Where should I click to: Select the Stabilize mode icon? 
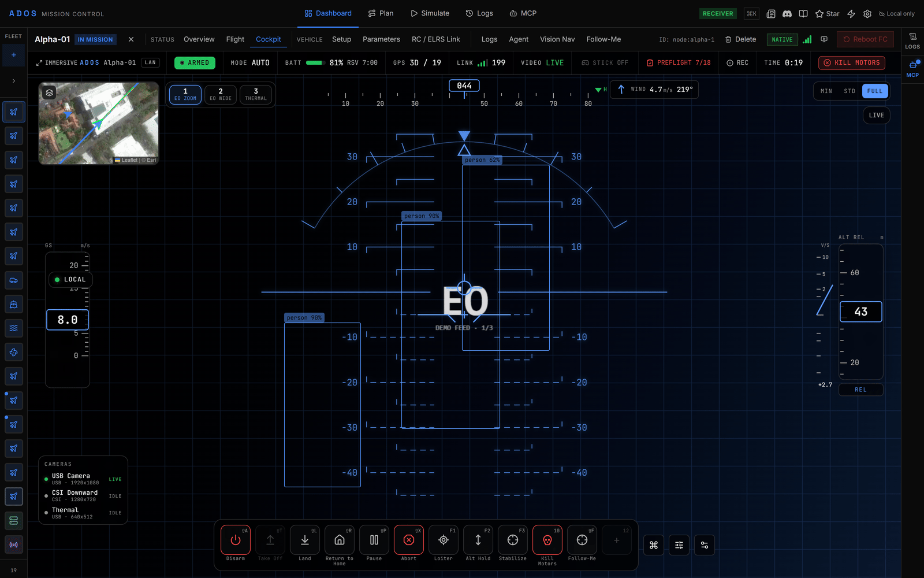pyautogui.click(x=513, y=540)
